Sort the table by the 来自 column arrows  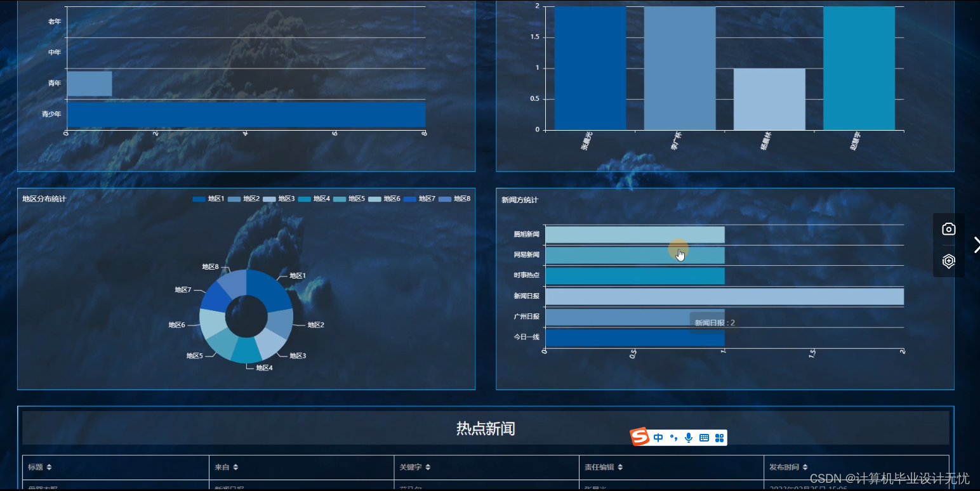[235, 468]
